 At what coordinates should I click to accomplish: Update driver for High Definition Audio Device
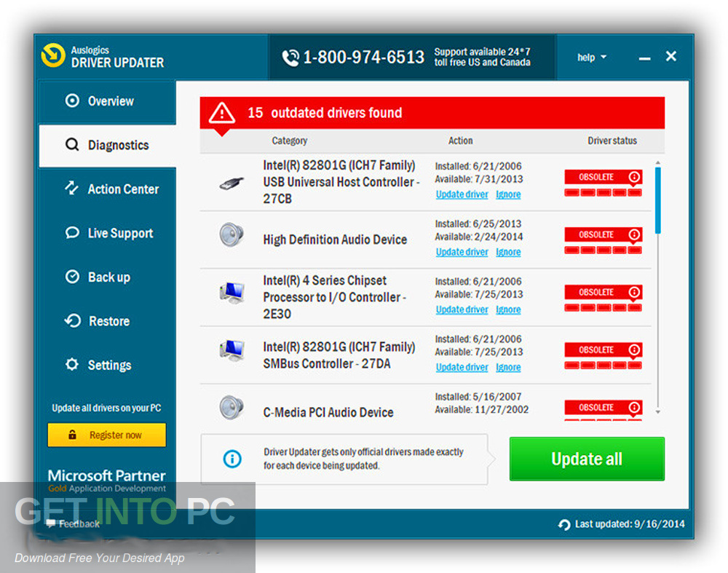pos(462,252)
